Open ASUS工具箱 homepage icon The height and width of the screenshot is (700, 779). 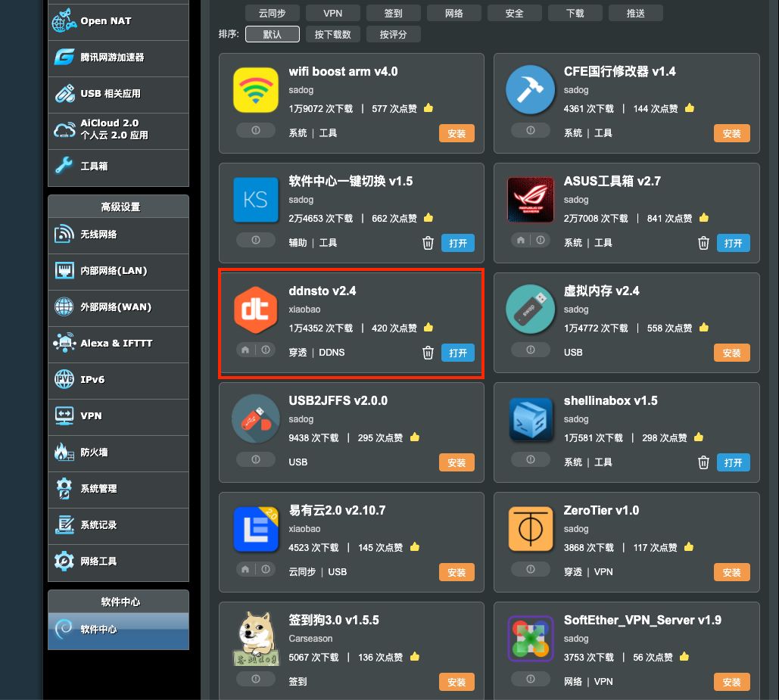(521, 241)
